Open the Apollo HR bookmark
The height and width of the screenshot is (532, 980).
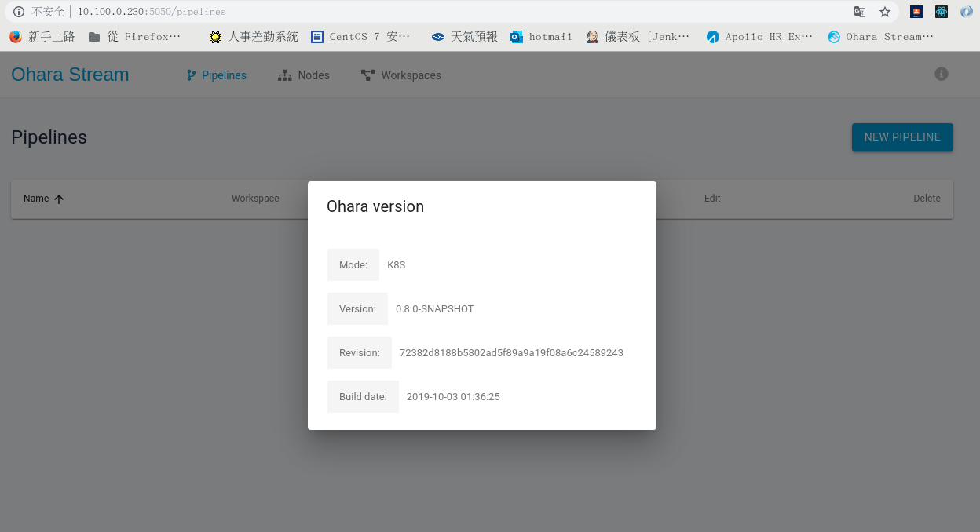point(760,37)
